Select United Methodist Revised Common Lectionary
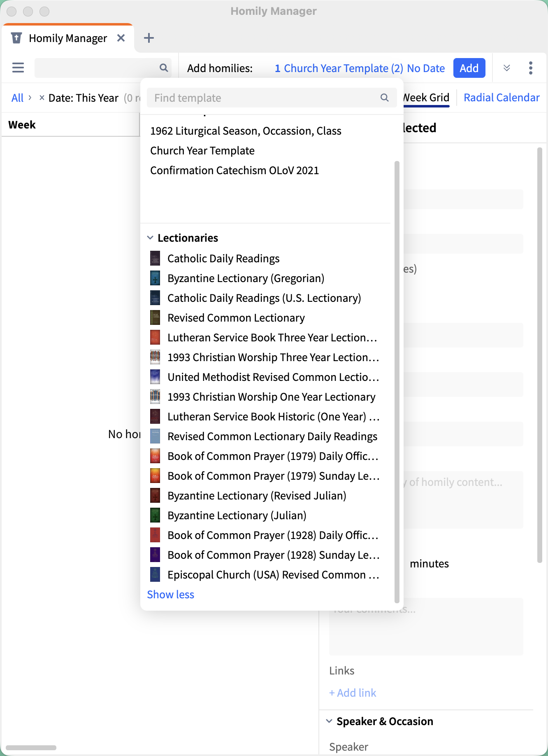The height and width of the screenshot is (756, 548). click(x=273, y=377)
